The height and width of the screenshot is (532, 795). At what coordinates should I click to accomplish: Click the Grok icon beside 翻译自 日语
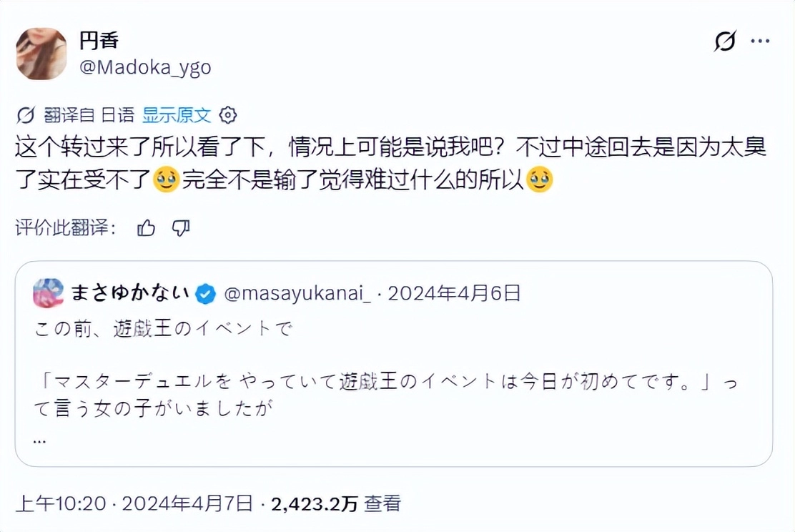26,115
